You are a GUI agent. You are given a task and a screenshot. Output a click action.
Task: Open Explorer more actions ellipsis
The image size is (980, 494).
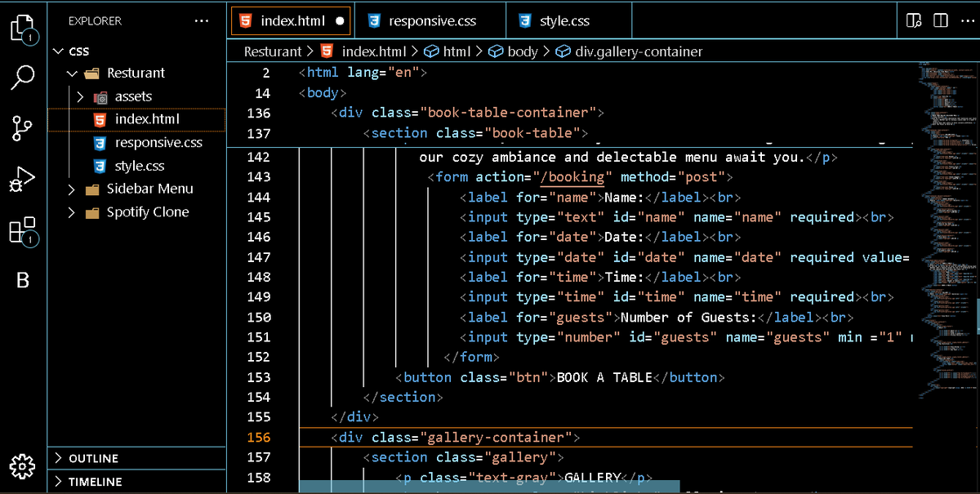[202, 20]
